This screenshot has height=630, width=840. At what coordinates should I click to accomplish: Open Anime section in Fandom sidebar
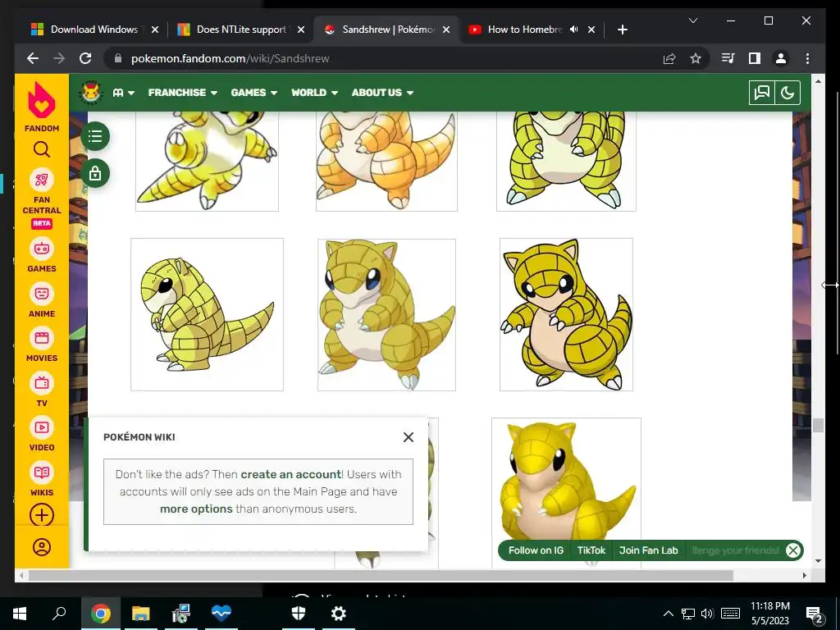[x=42, y=300]
